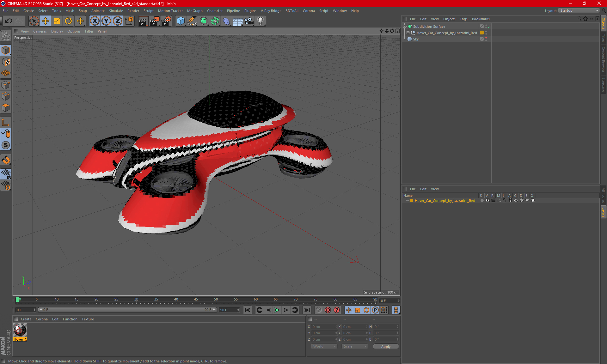Enable Axis mode in left palette
The height and width of the screenshot is (364, 607).
(x=6, y=122)
